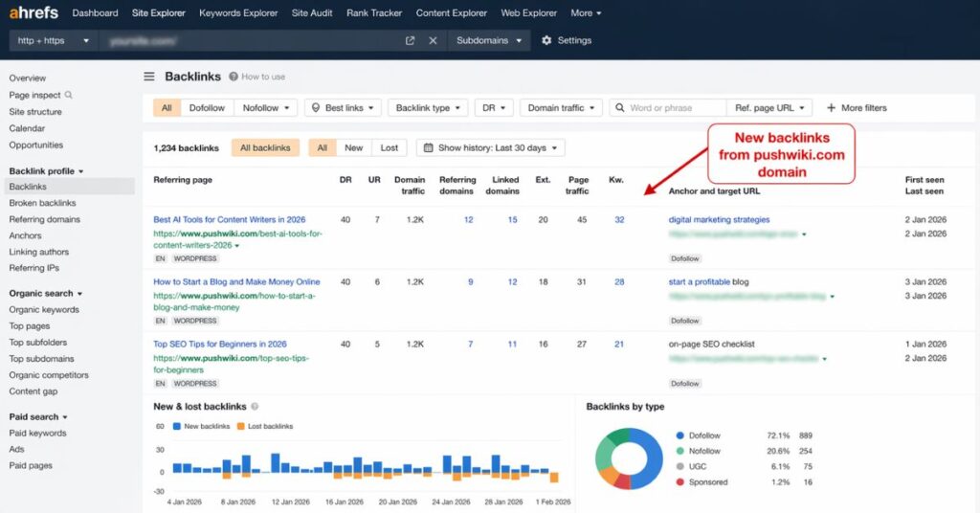Click calendar icon in Show history
The image size is (980, 513).
(428, 148)
